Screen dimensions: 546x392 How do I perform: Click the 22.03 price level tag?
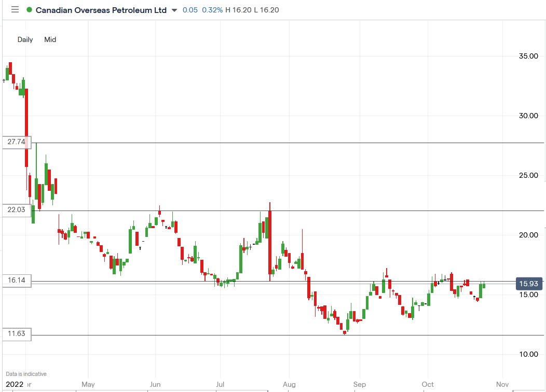17,209
